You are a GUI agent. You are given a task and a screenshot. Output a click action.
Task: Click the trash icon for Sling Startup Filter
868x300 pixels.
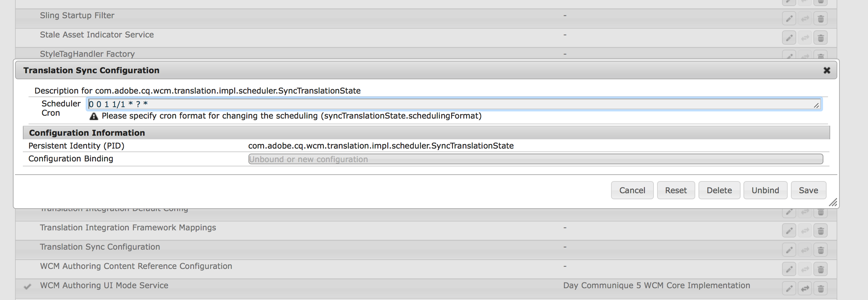[x=821, y=19]
